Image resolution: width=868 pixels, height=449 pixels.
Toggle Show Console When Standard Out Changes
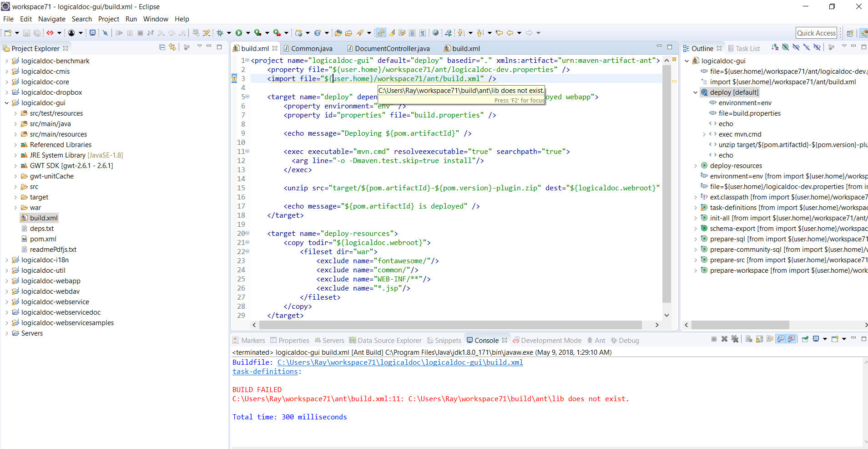click(781, 339)
